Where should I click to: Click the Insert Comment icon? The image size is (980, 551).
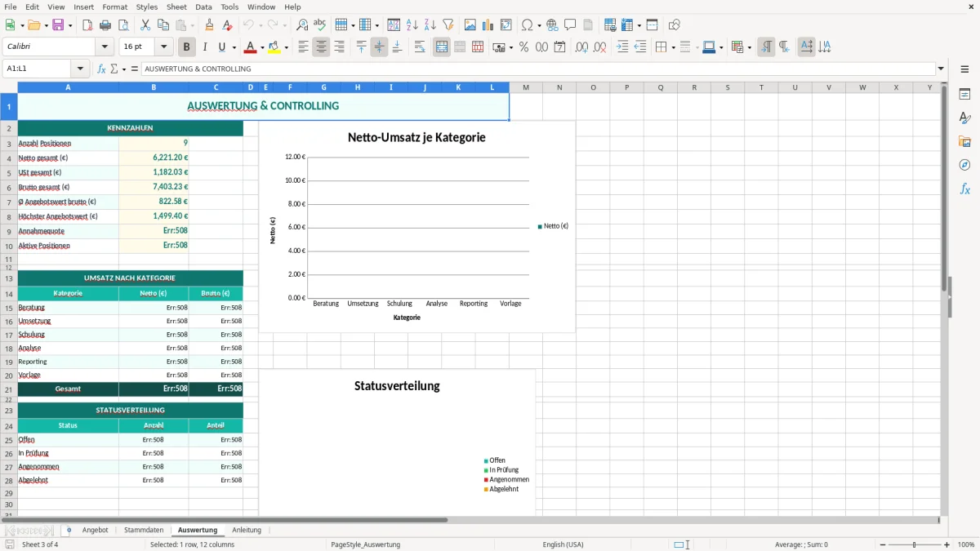(x=570, y=25)
